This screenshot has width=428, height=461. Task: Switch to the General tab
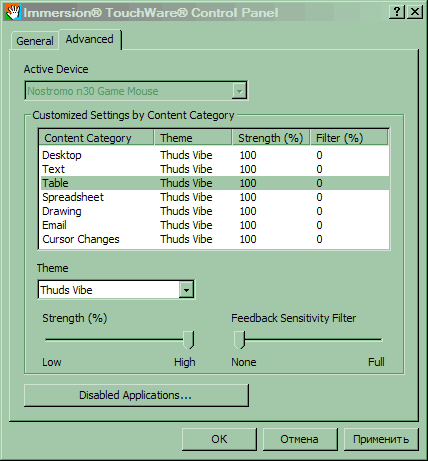(35, 41)
